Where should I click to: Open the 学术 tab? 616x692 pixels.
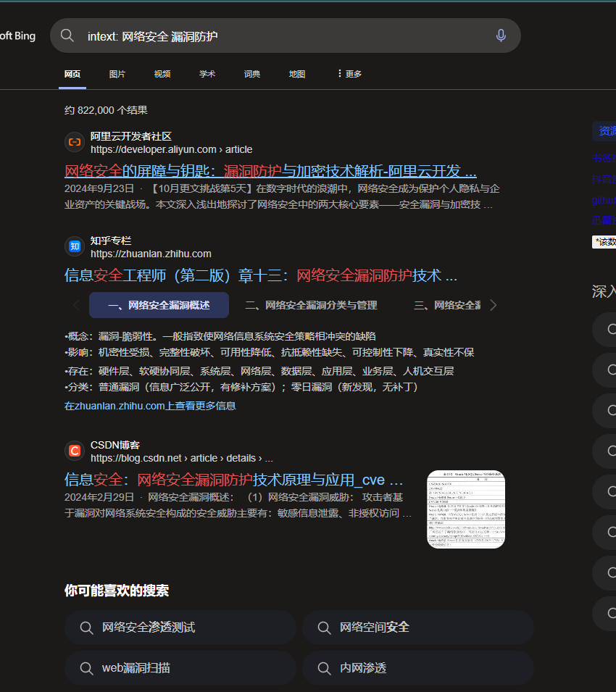(207, 74)
